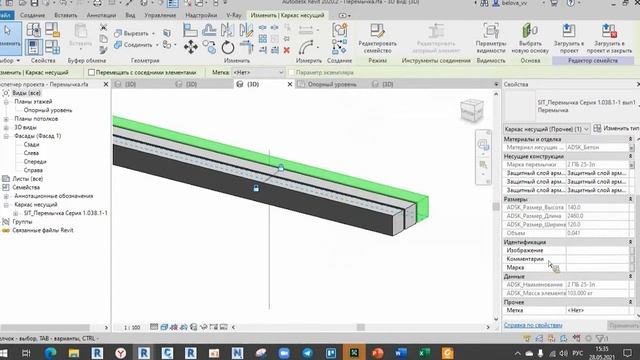Open the 'Каркас несущий (Прочее) (1)' filter dropdown
Viewport: 640px width, 360px height.
pos(547,129)
